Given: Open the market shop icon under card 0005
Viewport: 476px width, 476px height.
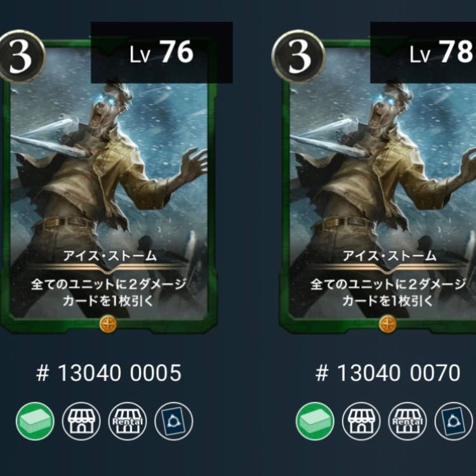Looking at the screenshot, I should click(81, 421).
